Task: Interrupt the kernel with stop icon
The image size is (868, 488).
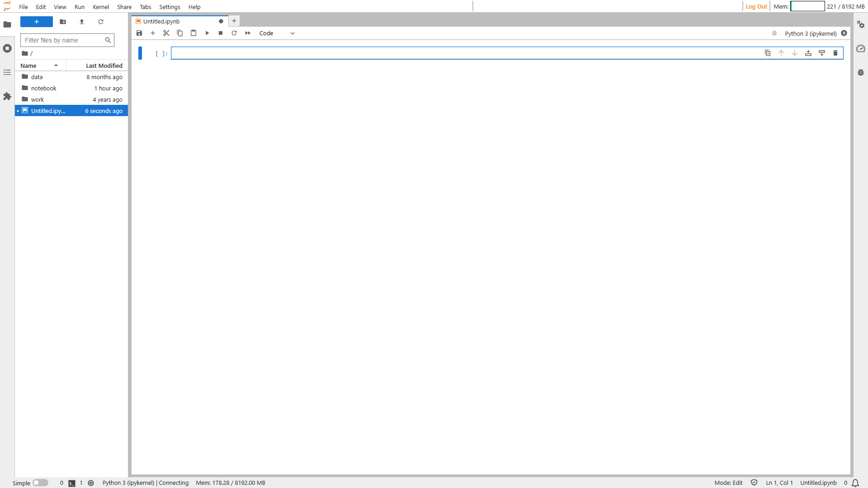Action: (221, 33)
